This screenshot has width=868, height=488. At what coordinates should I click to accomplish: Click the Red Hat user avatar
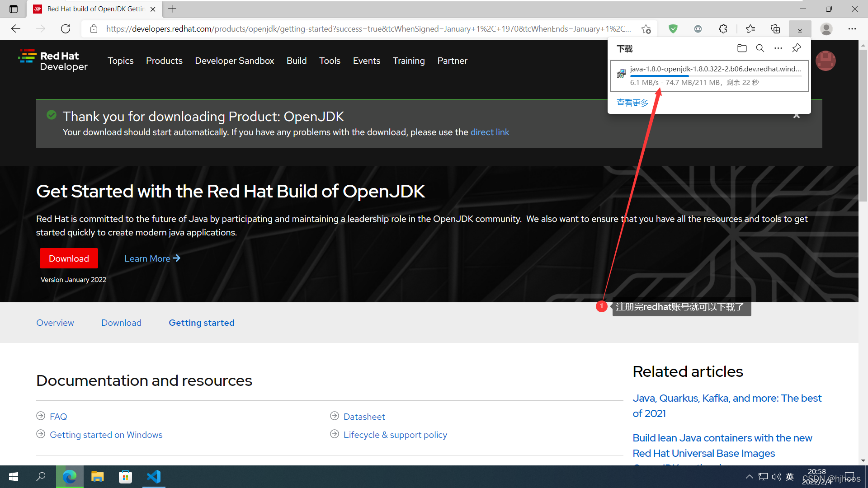pos(826,61)
